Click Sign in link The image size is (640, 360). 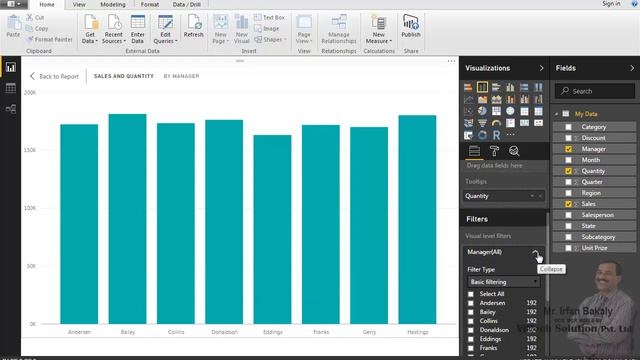pyautogui.click(x=611, y=4)
